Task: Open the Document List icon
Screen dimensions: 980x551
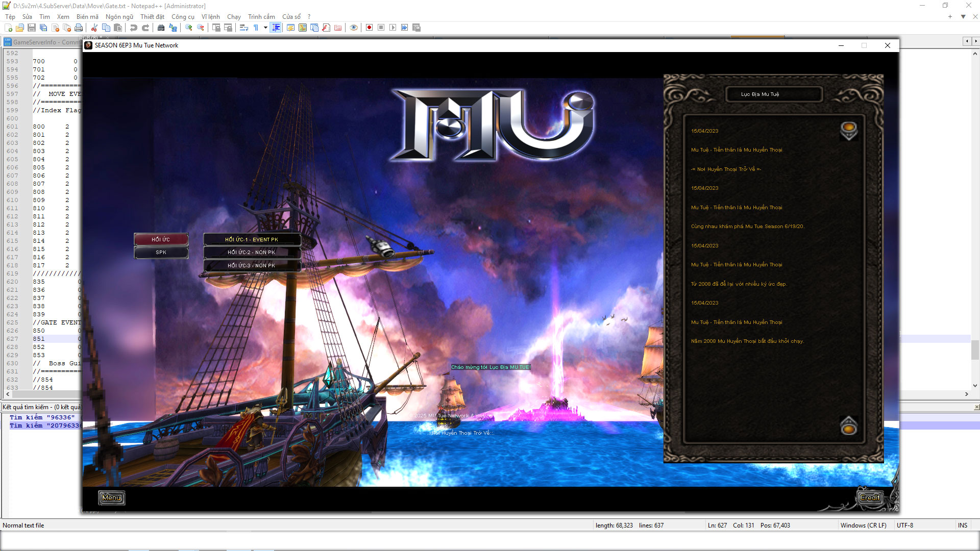Action: click(x=314, y=28)
